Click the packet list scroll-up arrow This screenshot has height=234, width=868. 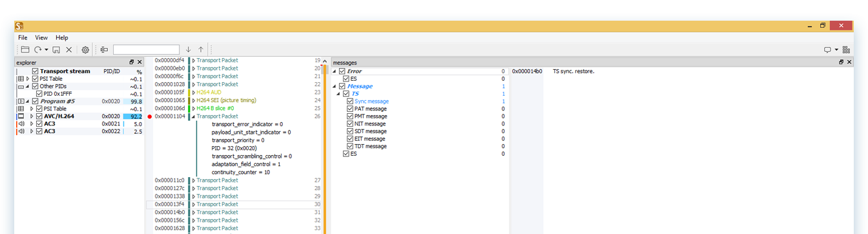[x=325, y=61]
